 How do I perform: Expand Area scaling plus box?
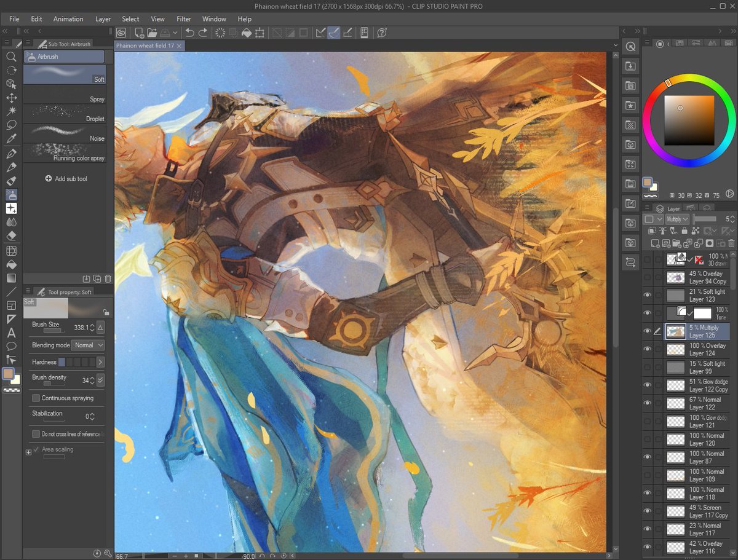[x=28, y=452]
